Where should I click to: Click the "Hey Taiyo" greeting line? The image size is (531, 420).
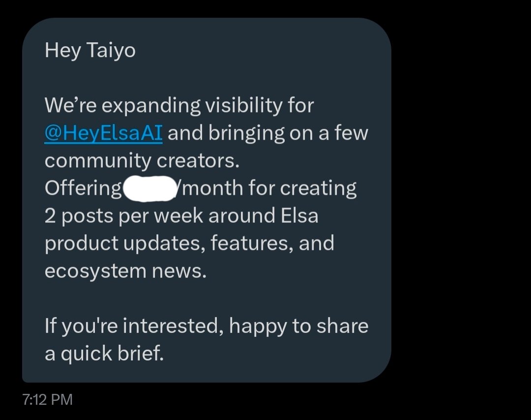point(90,51)
